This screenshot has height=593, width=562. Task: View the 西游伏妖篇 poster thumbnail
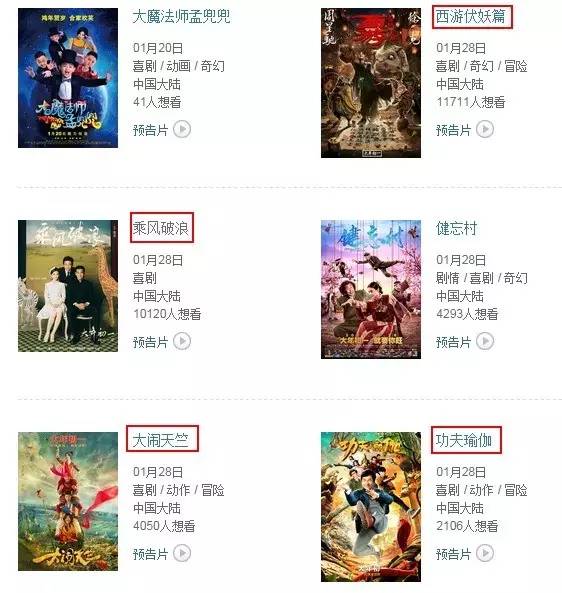point(371,83)
